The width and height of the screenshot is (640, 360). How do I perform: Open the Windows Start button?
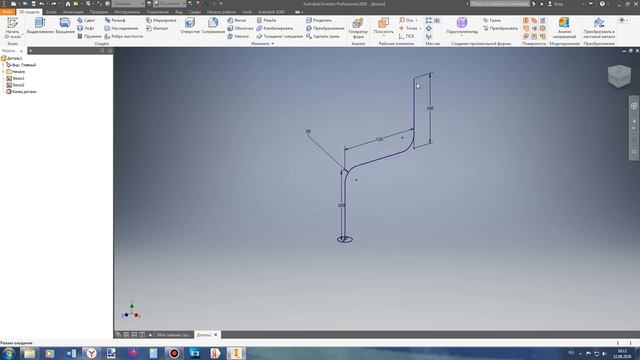coord(9,353)
